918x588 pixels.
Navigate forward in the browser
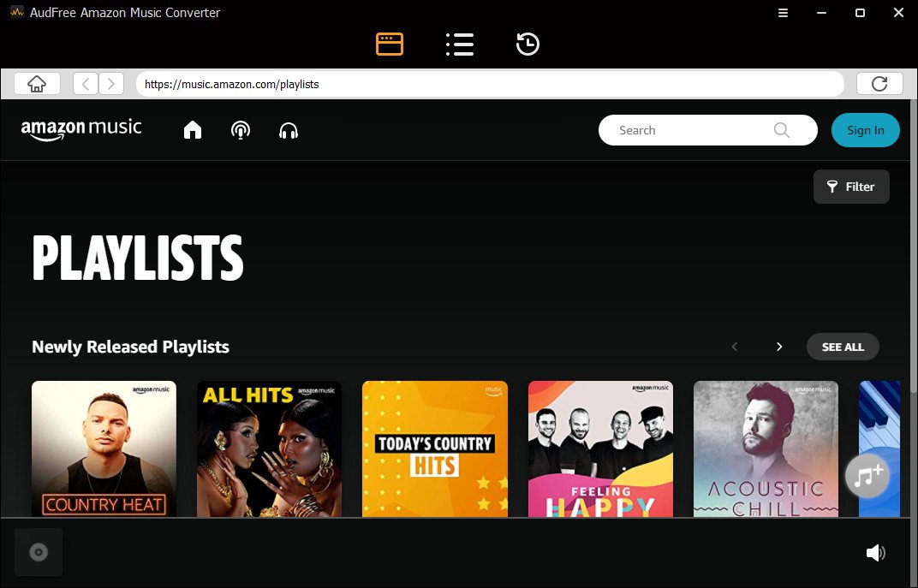[111, 84]
